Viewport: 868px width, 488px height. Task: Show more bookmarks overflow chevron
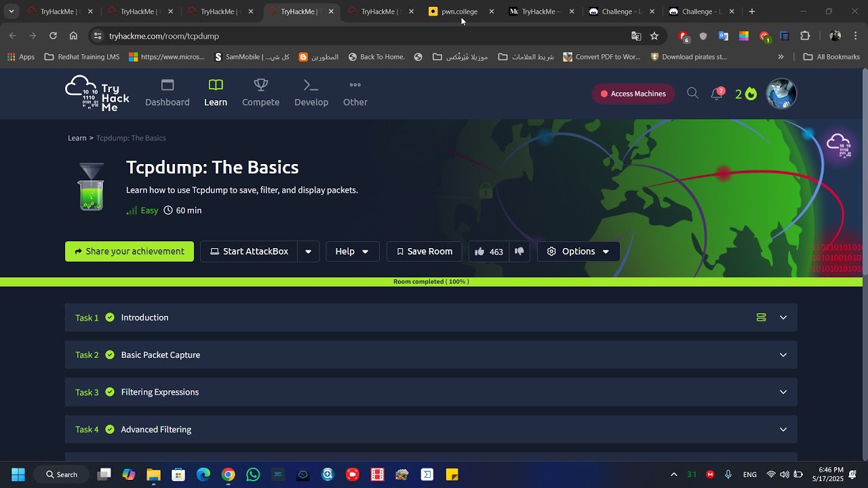781,57
